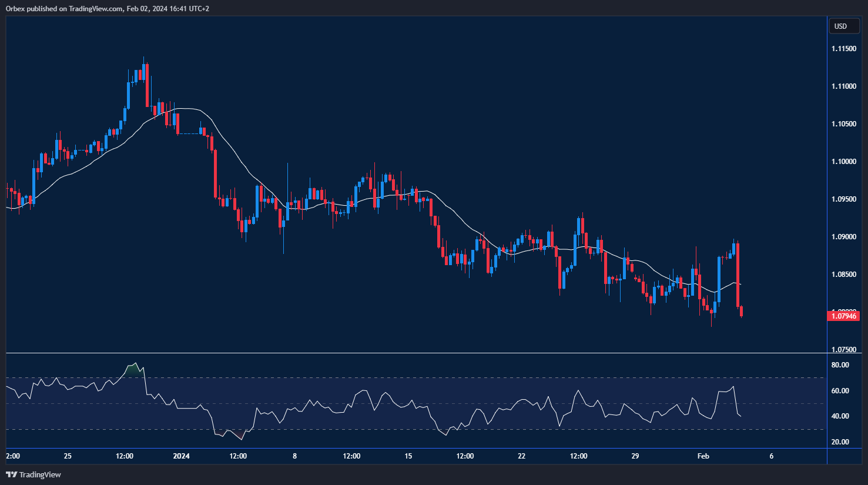Click the 1.10000 price scale label
The image size is (868, 485).
coord(843,162)
